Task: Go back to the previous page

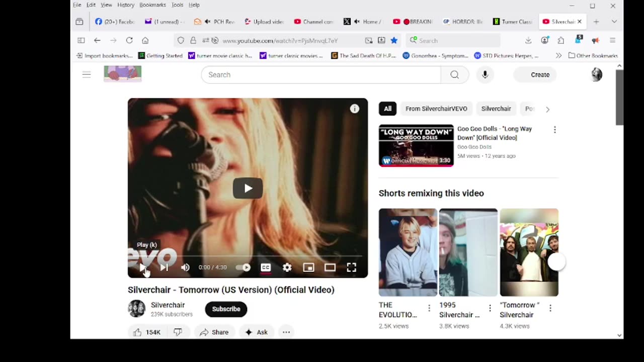Action: (97, 40)
